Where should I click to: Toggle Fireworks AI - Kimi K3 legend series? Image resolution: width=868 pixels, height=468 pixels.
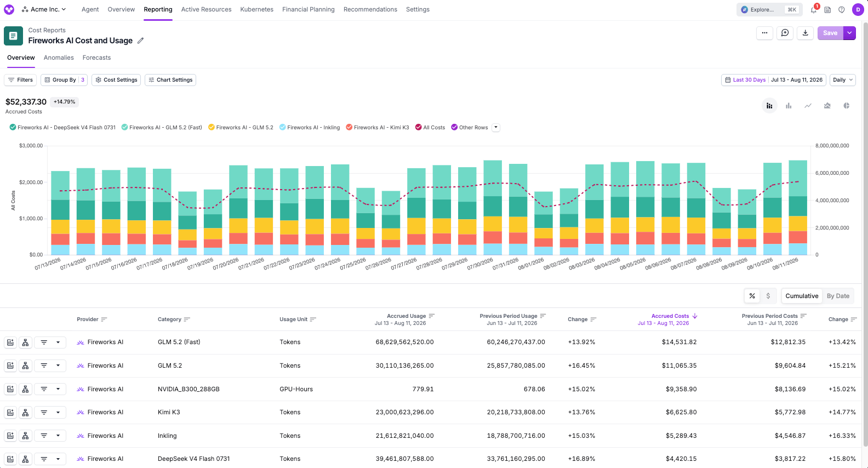[x=378, y=128]
